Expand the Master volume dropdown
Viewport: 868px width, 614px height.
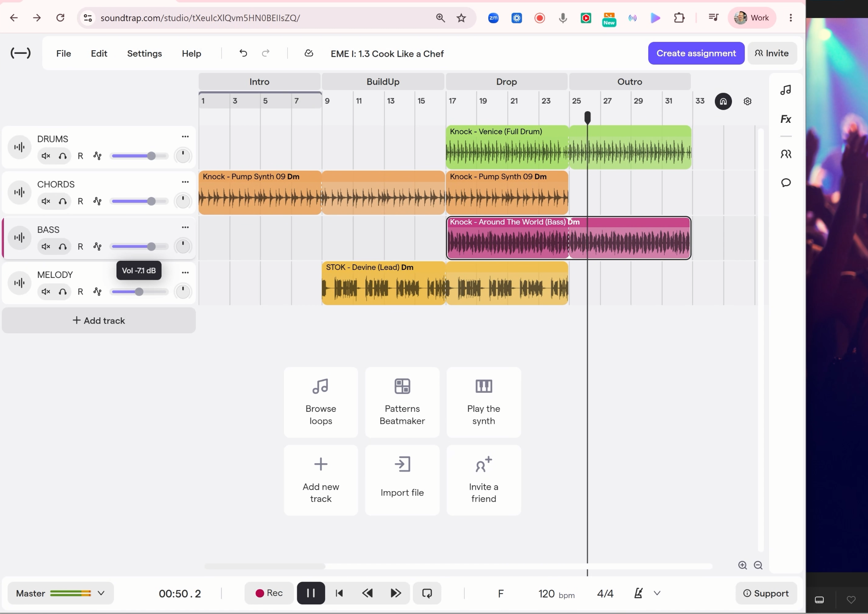101,593
